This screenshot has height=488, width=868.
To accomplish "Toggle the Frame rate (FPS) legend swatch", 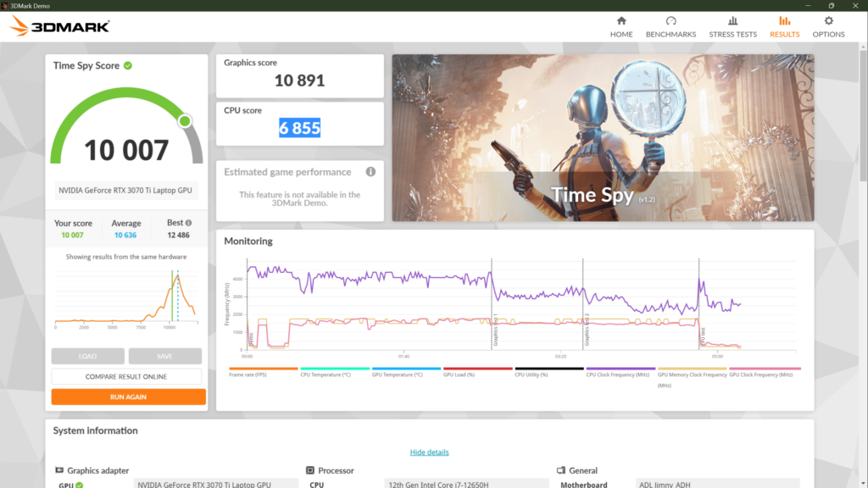I will pos(264,369).
